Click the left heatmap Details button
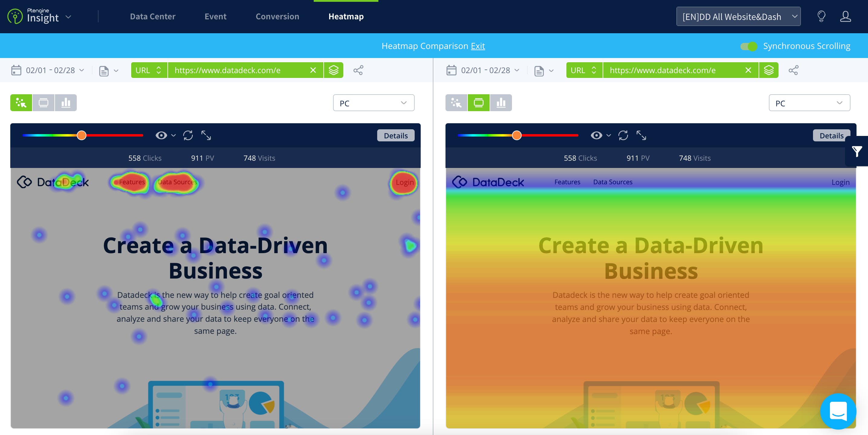 (396, 136)
